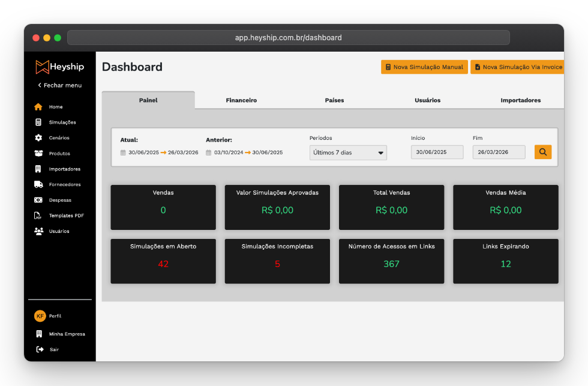Click Nova Simulação Manual button
The image size is (588, 386).
click(424, 67)
